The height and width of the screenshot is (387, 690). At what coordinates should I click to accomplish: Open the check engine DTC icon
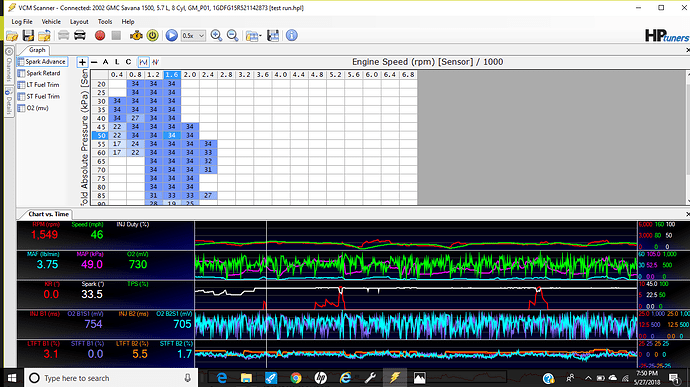[136, 36]
